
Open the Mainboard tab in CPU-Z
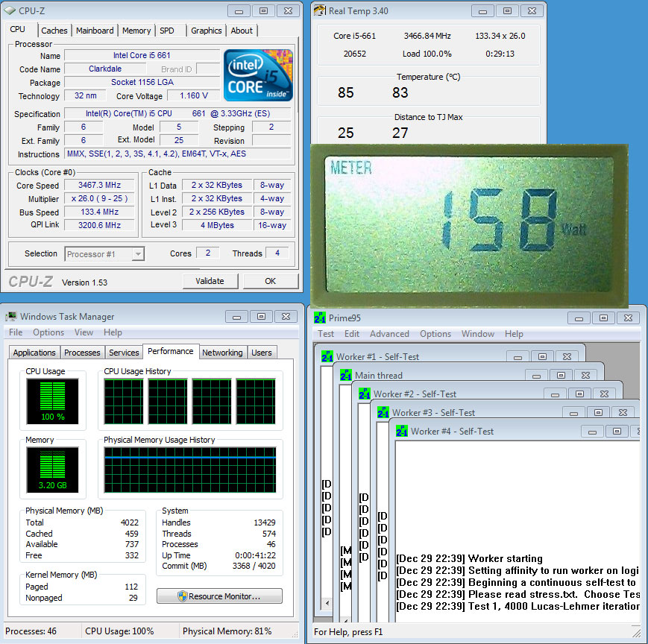coord(95,31)
